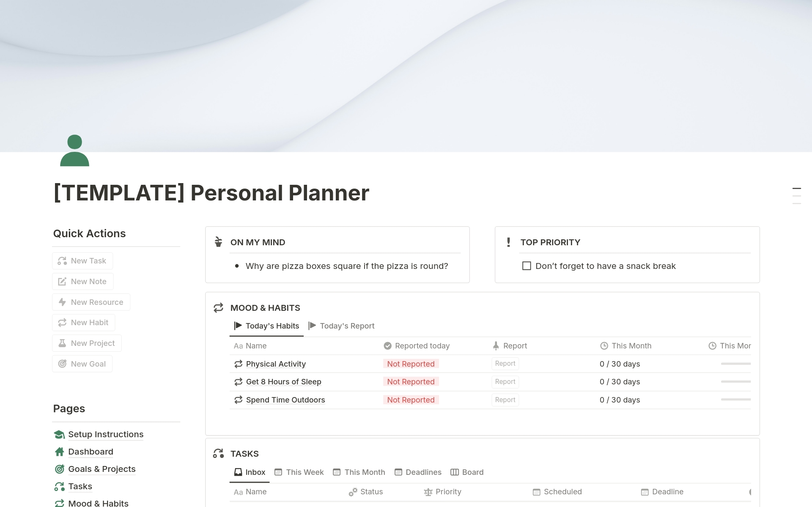Click the person avatar icon above the title

pos(74,150)
